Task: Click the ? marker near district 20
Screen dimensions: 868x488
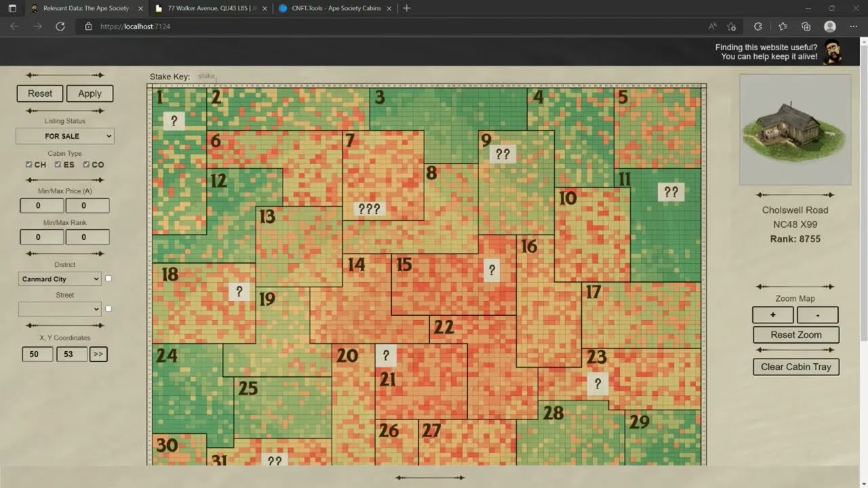Action: pyautogui.click(x=386, y=355)
